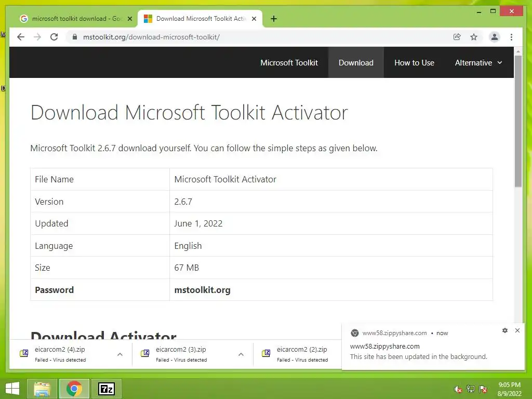Viewport: 532px width, 399px height.
Task: Open the Windows Start button
Action: [x=12, y=389]
